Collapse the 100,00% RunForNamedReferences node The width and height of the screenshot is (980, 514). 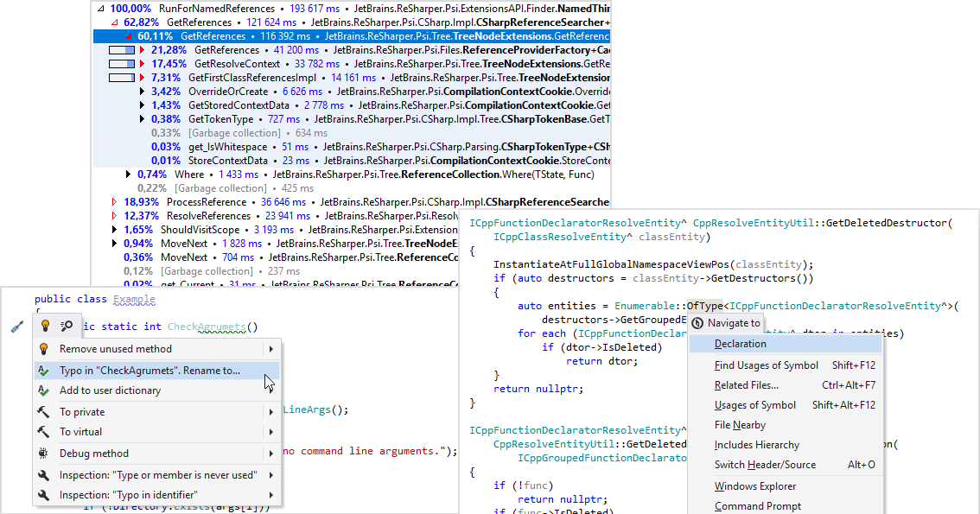(x=101, y=8)
